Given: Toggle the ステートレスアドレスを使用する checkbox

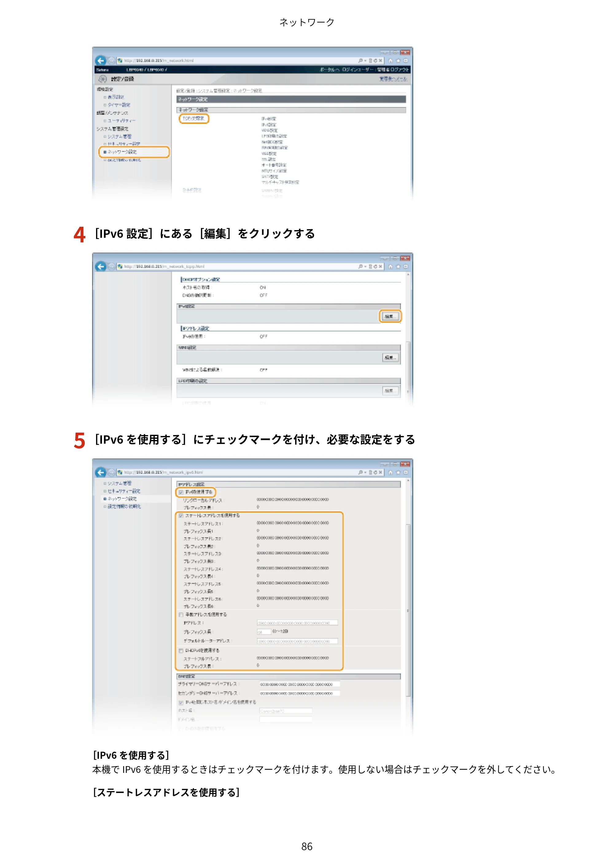Looking at the screenshot, I should [181, 516].
